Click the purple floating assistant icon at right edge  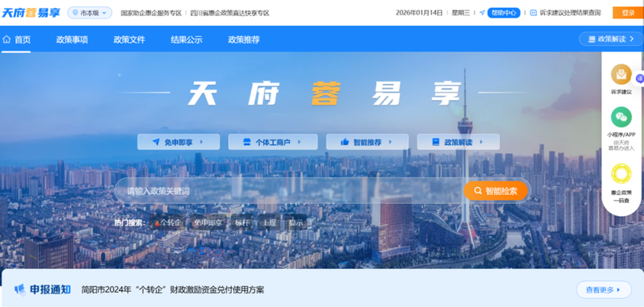coord(639,78)
